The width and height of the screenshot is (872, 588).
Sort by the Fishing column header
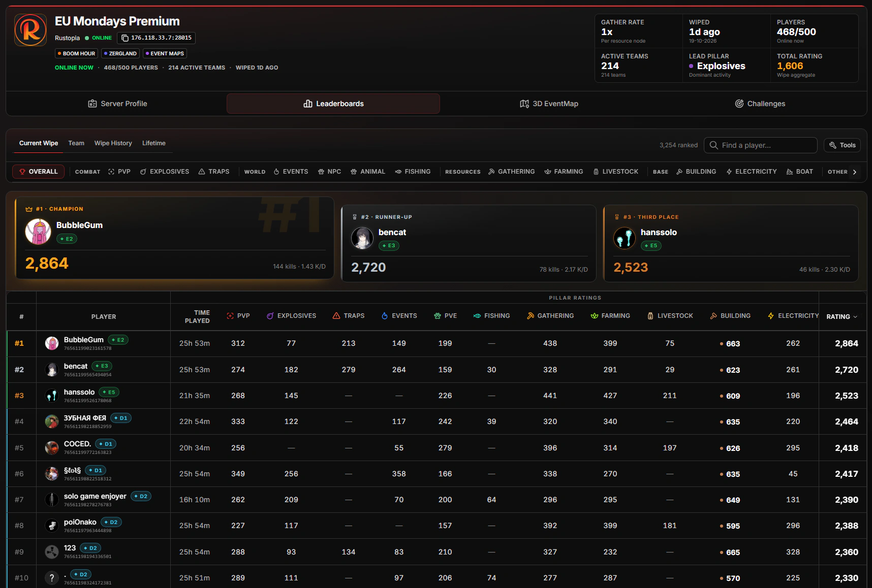pos(491,316)
